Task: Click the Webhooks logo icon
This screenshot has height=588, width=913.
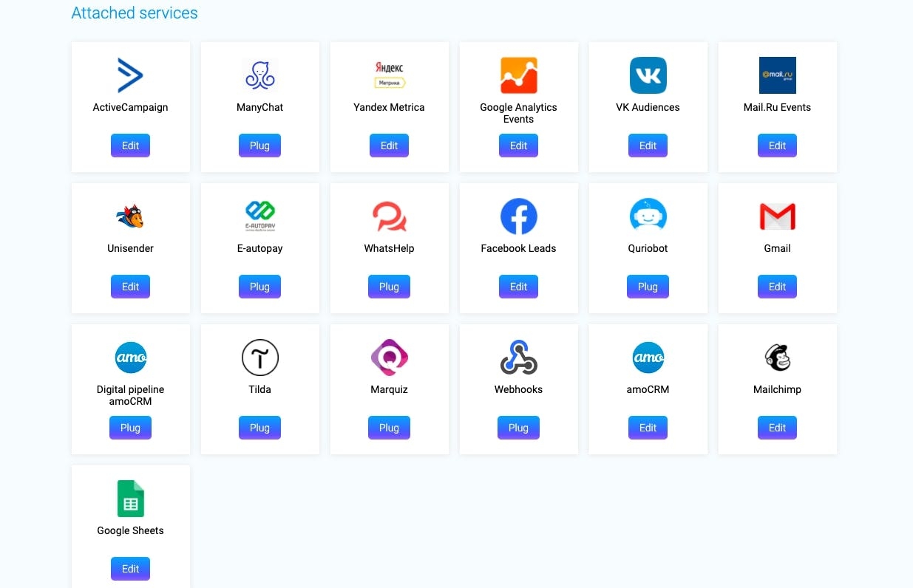Action: click(x=518, y=358)
